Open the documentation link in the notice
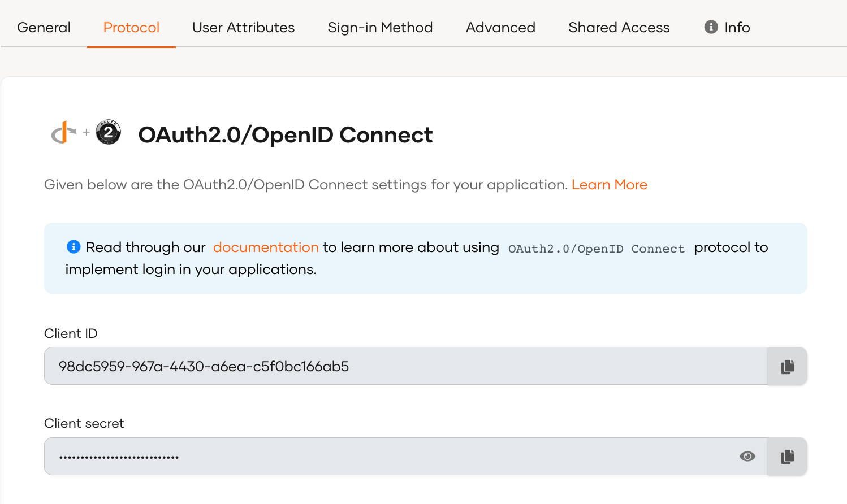Screen dimensions: 847x504 [x=266, y=247]
